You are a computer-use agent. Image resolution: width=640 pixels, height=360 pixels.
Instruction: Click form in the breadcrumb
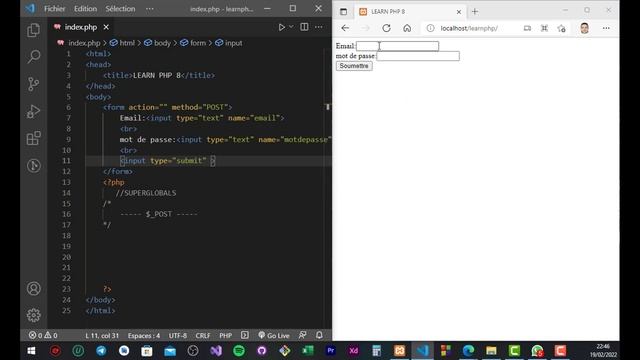coord(198,43)
